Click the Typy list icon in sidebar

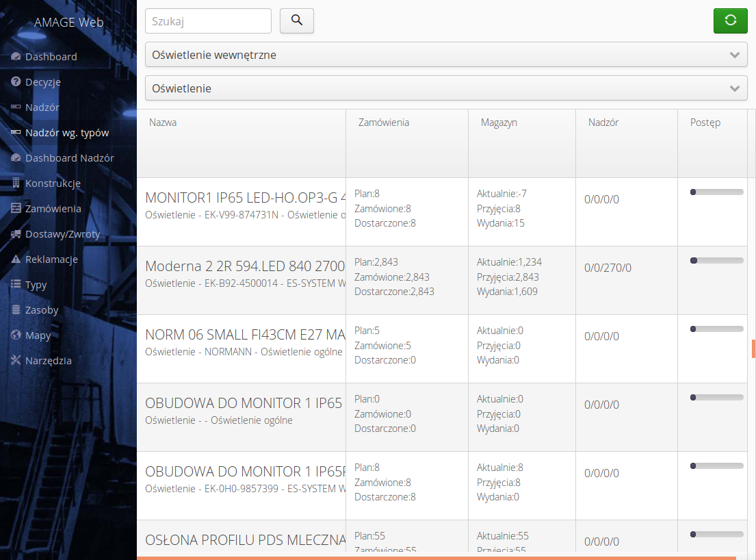[16, 284]
